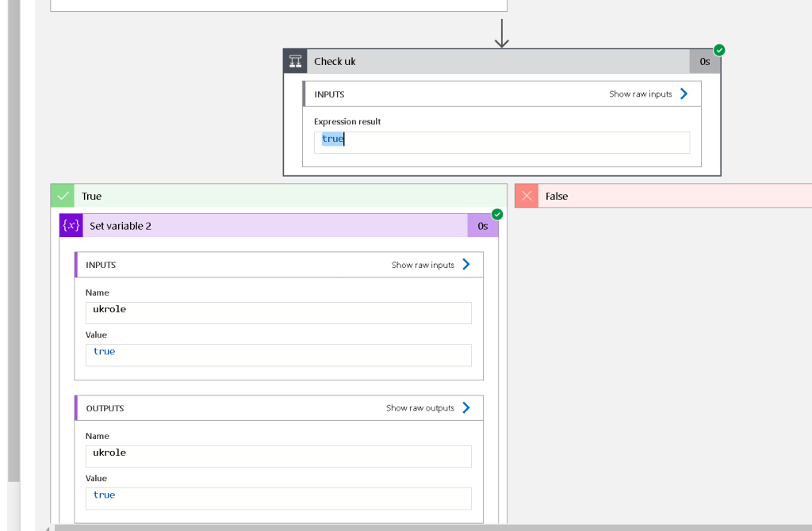Click the Check uk condition icon
This screenshot has width=812, height=531.
[295, 61]
